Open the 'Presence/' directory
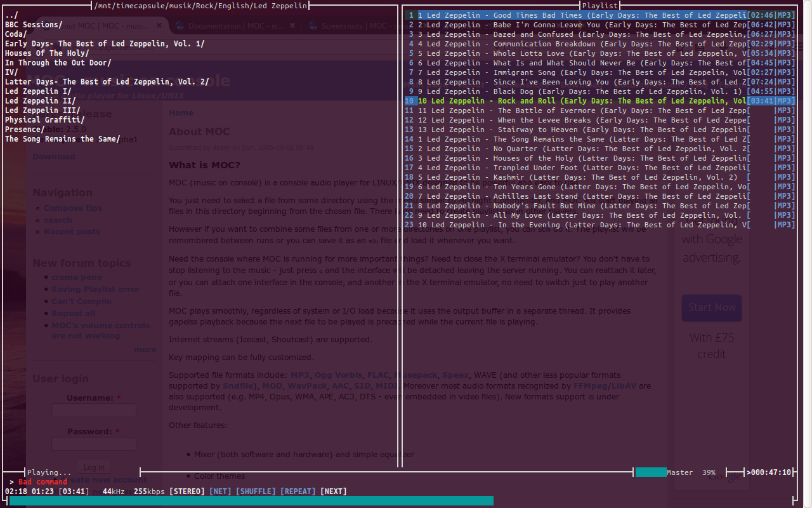The height and width of the screenshot is (508, 812). tap(25, 130)
